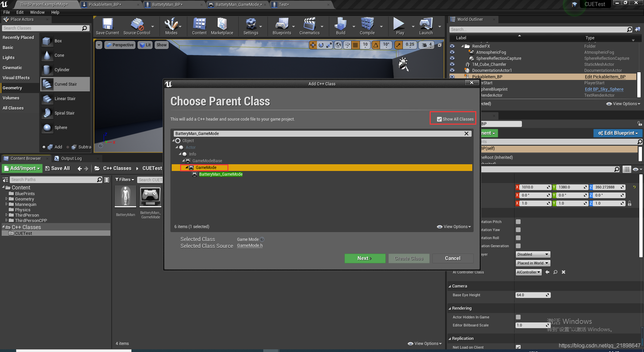Open the Content toolbar button
The image size is (644, 352).
(x=199, y=26)
